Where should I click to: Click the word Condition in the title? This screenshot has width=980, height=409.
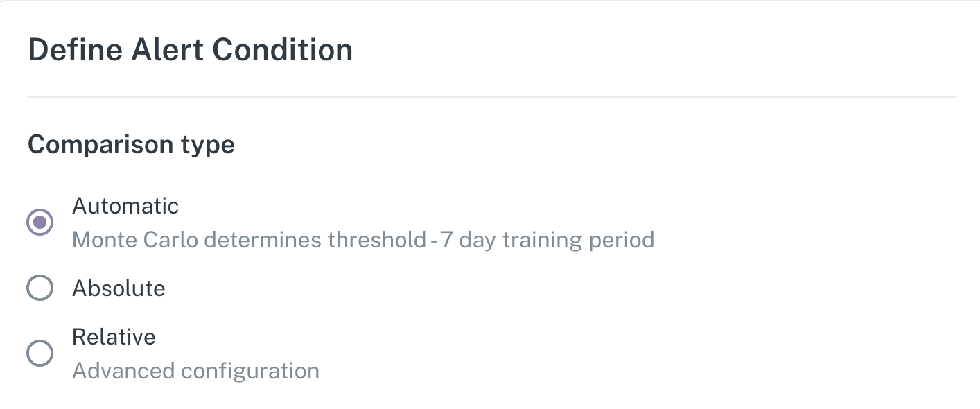[282, 50]
